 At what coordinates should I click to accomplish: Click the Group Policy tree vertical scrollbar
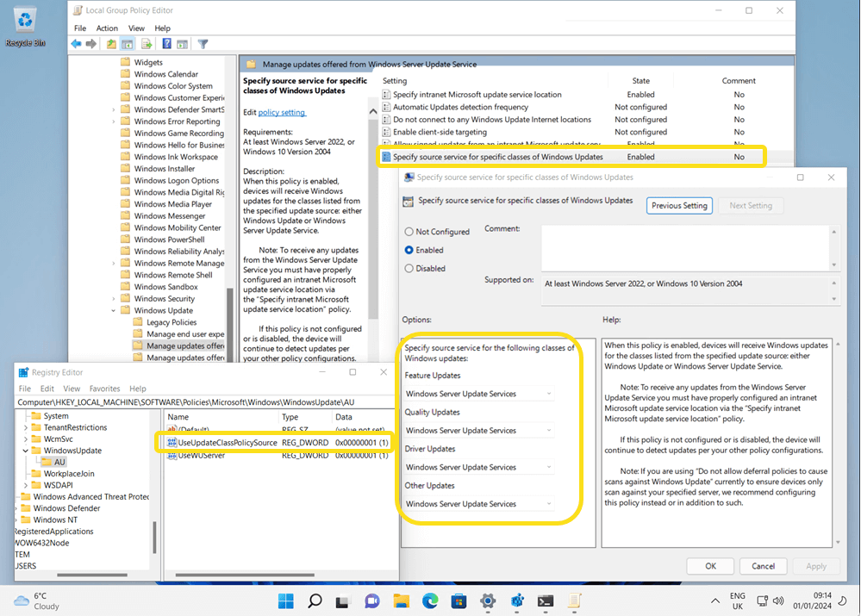pos(229,327)
